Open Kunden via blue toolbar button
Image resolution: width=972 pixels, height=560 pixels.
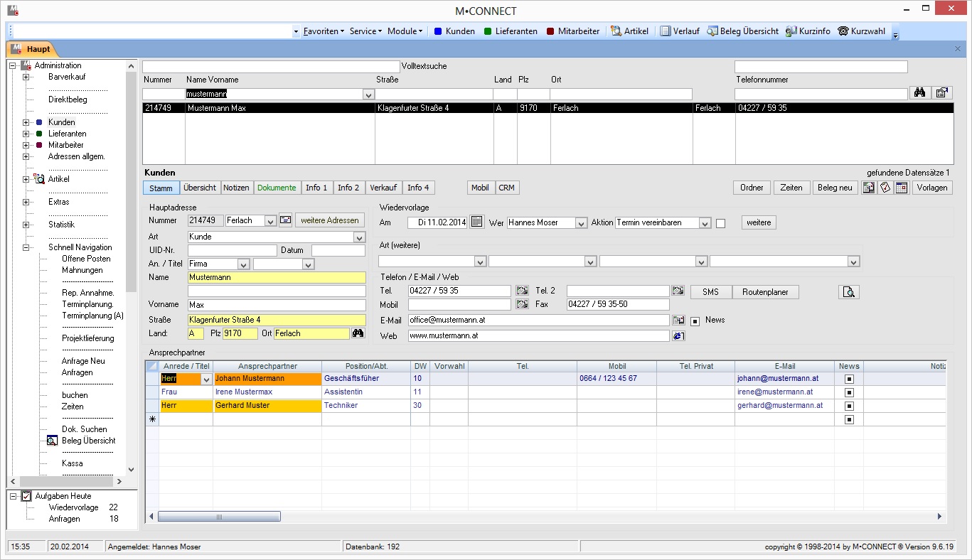click(454, 31)
